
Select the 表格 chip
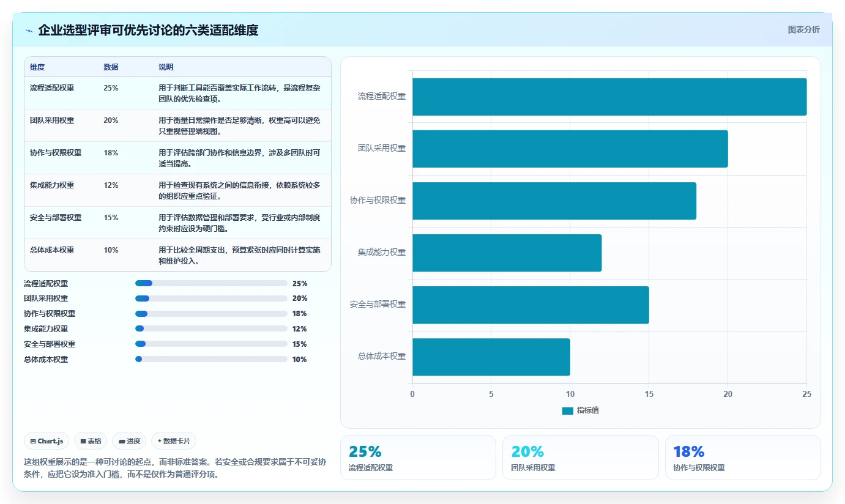91,441
